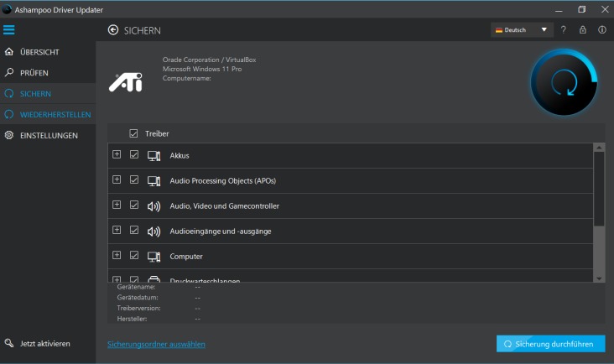This screenshot has height=364, width=614.
Task: Click Sicherung durchführen button
Action: point(550,344)
